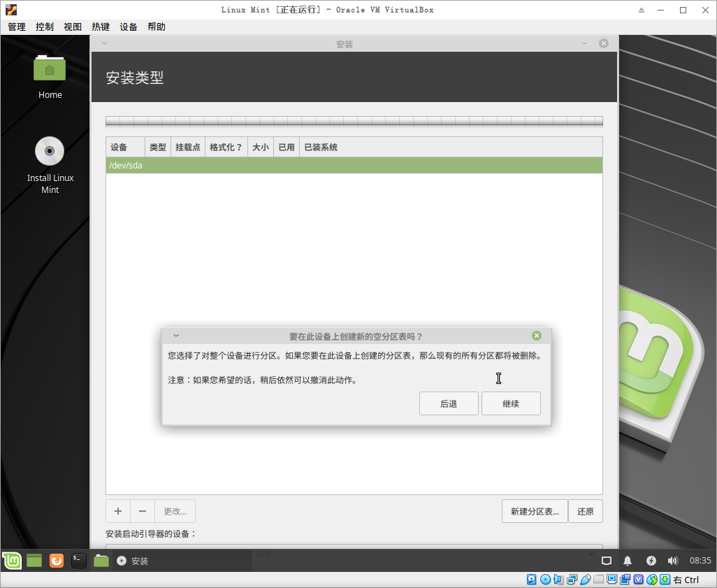Open the file manager in the taskbar
This screenshot has width=717, height=588.
coord(101,560)
